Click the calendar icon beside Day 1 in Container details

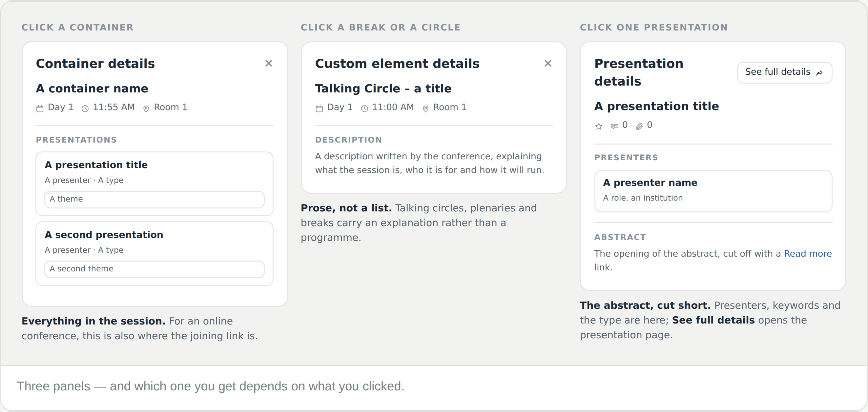pos(40,108)
